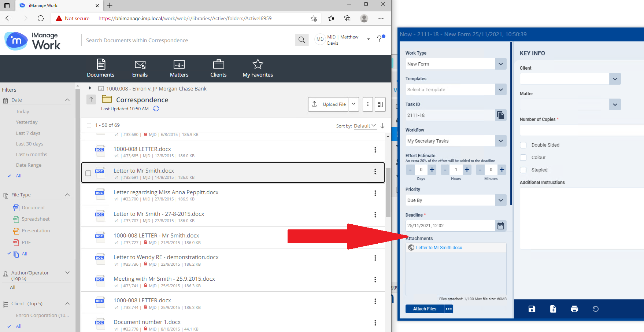Open the three-dot menu for Letter to Mr Smith.docx
This screenshot has height=332, width=644.
375,171
